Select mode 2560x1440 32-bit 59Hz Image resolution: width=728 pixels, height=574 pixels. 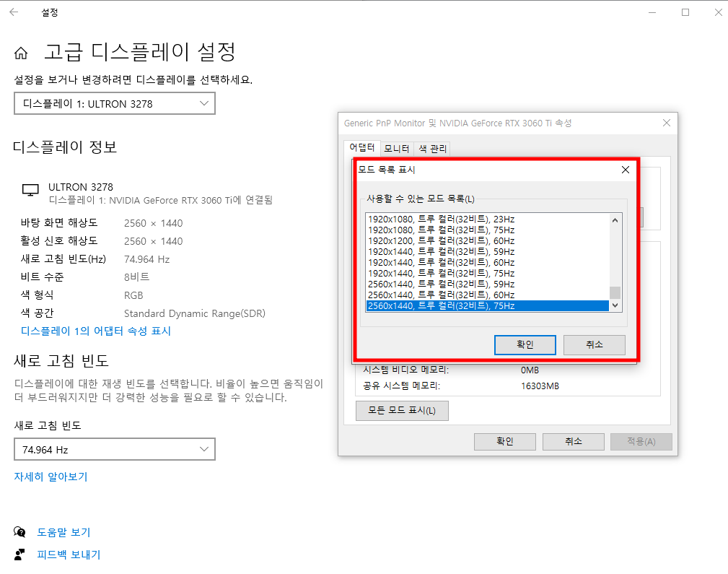point(487,284)
